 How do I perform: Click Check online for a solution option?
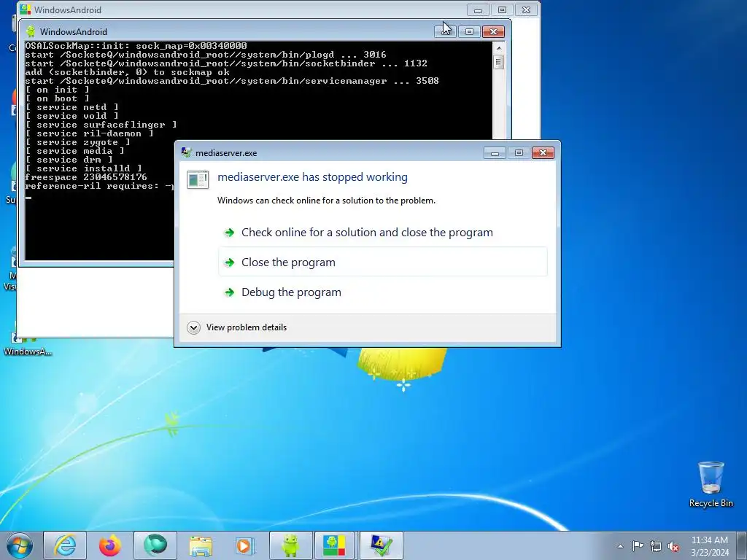(382, 233)
